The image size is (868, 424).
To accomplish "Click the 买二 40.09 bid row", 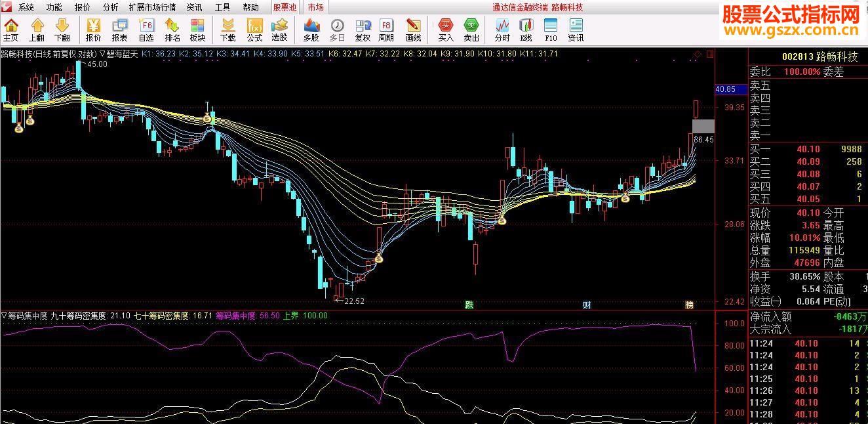I will [x=808, y=161].
